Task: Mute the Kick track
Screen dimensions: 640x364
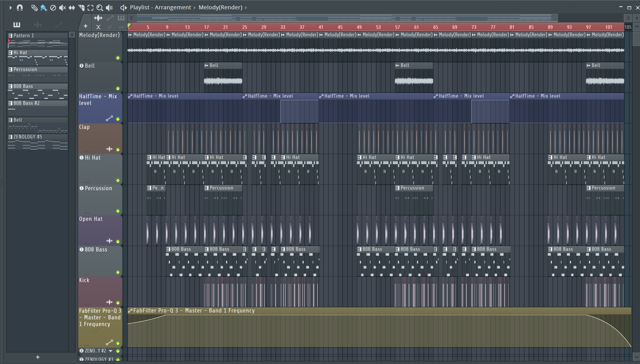Action: [118, 303]
